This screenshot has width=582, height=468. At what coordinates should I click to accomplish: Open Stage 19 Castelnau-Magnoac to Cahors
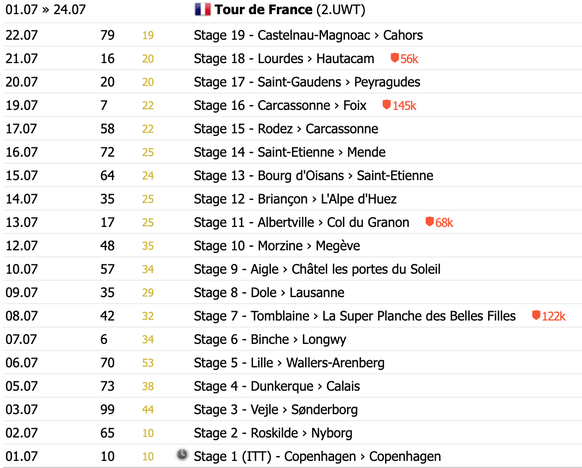tap(308, 35)
